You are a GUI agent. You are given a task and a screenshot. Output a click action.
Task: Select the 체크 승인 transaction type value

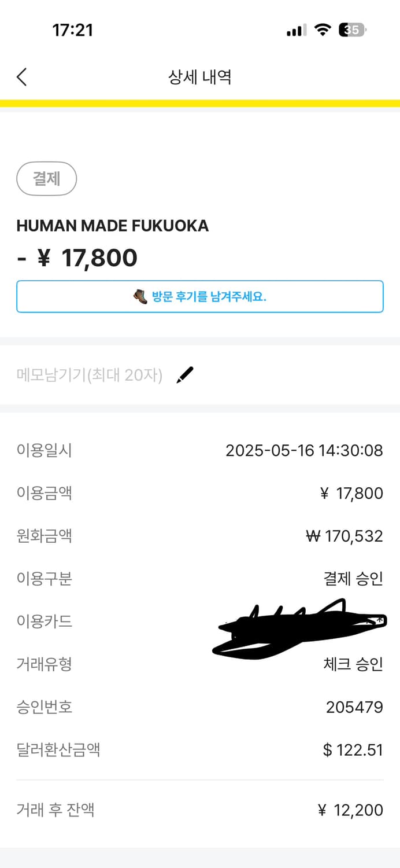[353, 664]
